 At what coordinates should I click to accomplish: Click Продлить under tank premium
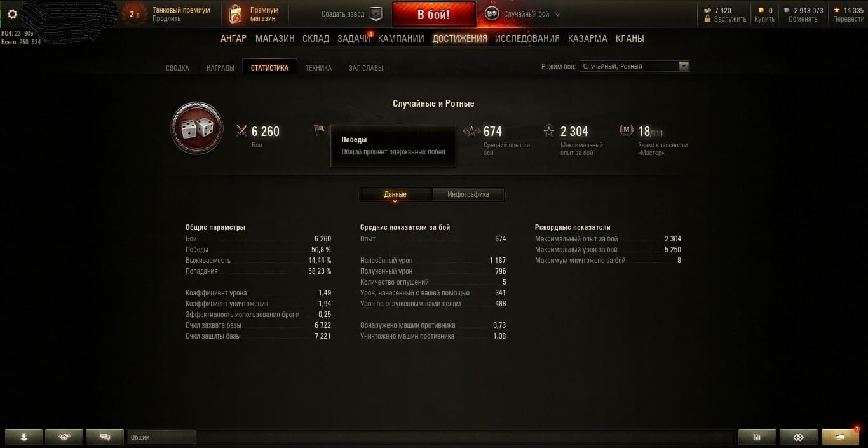pos(166,18)
